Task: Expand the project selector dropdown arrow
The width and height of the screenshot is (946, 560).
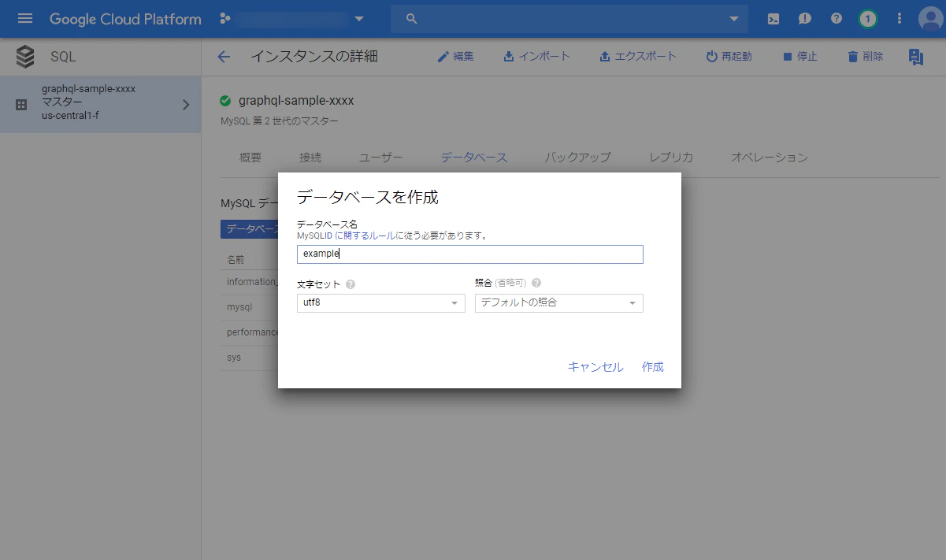Action: 359,19
